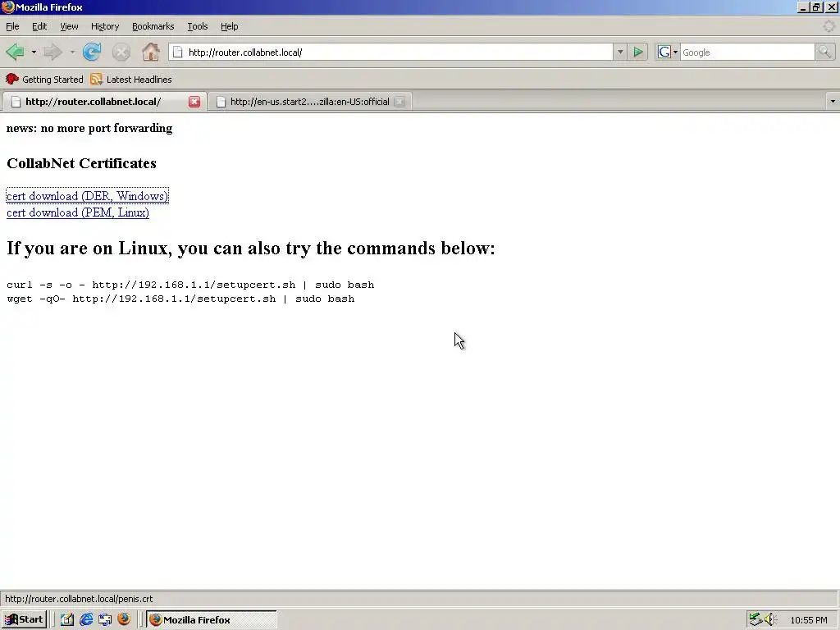Viewport: 840px width, 630px height.
Task: Open the Help menu
Action: [230, 26]
